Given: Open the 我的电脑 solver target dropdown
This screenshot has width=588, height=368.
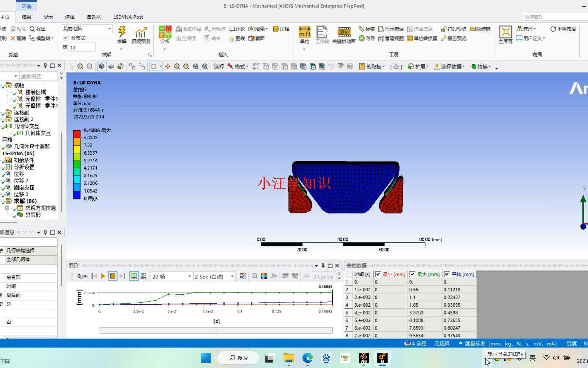Looking at the screenshot, I should tap(109, 29).
